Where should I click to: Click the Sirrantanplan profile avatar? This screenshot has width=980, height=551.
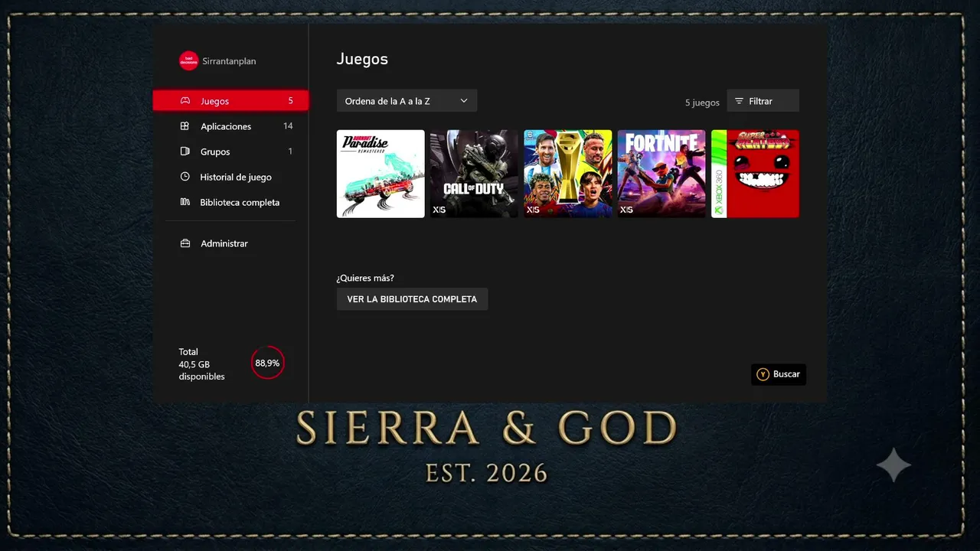pyautogui.click(x=188, y=61)
